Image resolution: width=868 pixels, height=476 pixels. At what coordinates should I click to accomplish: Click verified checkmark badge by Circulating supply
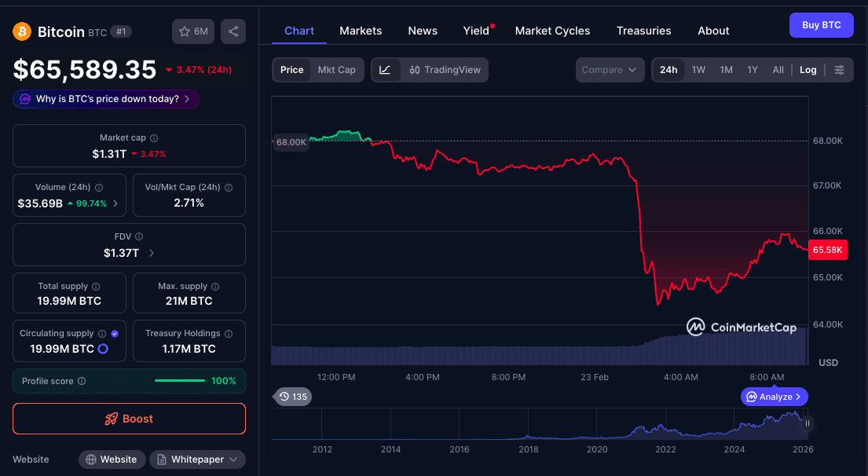tap(115, 334)
